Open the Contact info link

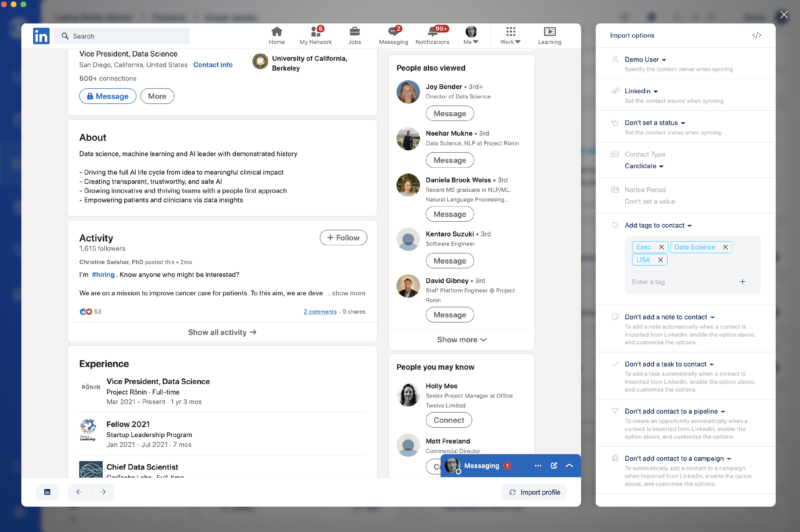[x=213, y=65]
